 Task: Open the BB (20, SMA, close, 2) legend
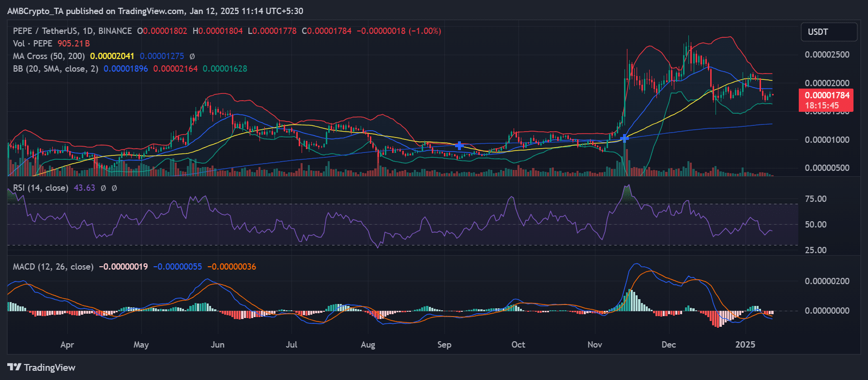(55, 69)
